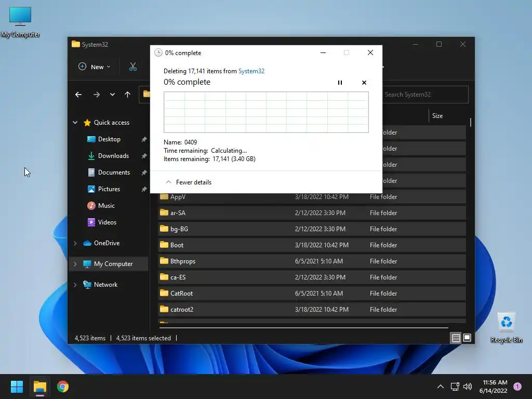Viewport: 532px width, 399px height.
Task: Click the Boot folder icon
Action: 164,245
